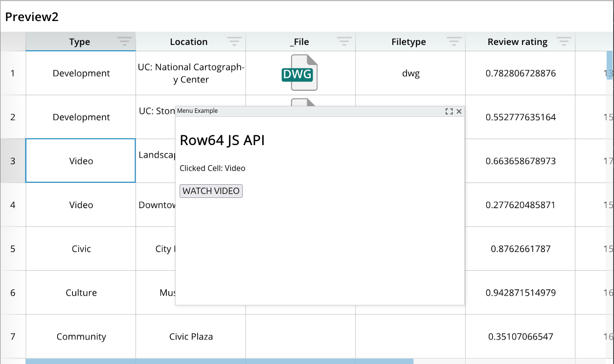Select review rating 0.942871514979 cell
614x364 pixels.
[521, 293]
